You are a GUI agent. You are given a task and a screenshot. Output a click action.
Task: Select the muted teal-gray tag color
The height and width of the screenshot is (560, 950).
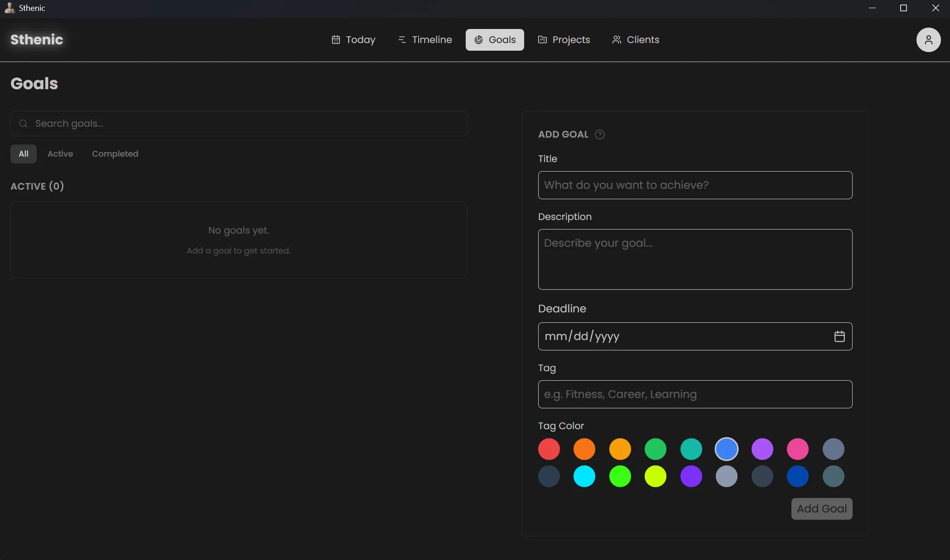(x=834, y=476)
